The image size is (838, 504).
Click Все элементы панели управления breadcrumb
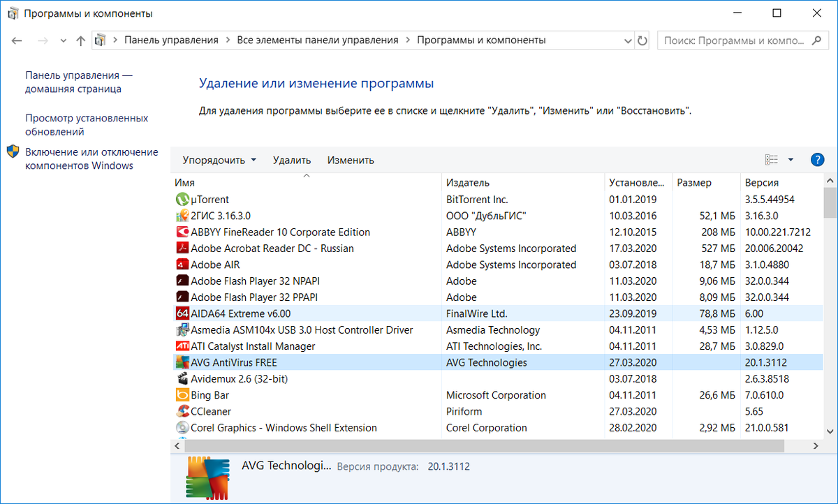(318, 40)
